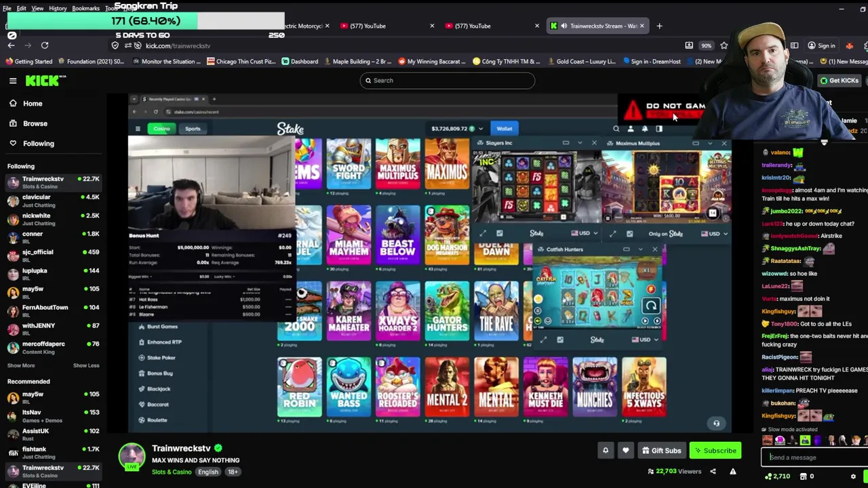Report stream with warning triangle icon
Image resolution: width=868 pixels, height=488 pixels.
pyautogui.click(x=732, y=471)
